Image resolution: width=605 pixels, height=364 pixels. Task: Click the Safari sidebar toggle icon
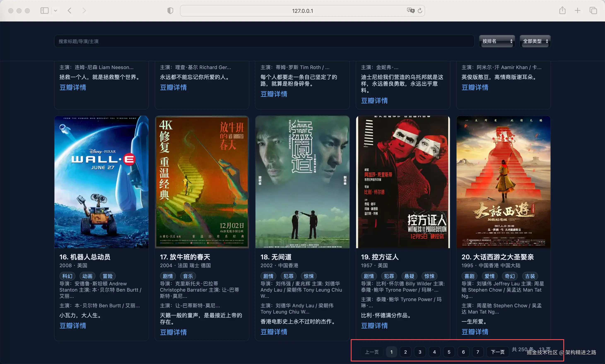pyautogui.click(x=45, y=11)
